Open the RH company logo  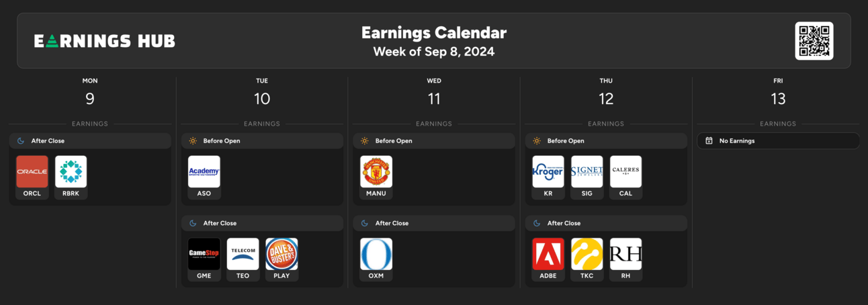[x=626, y=254]
